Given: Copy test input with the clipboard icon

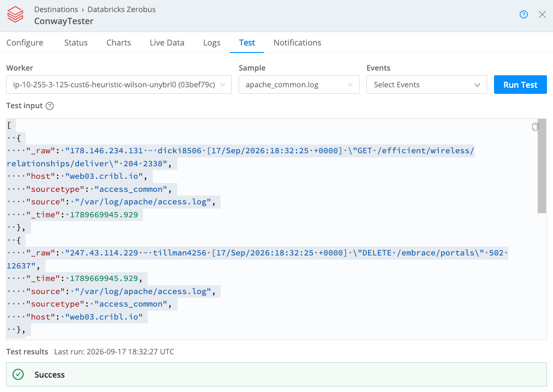Looking at the screenshot, I should [x=535, y=127].
